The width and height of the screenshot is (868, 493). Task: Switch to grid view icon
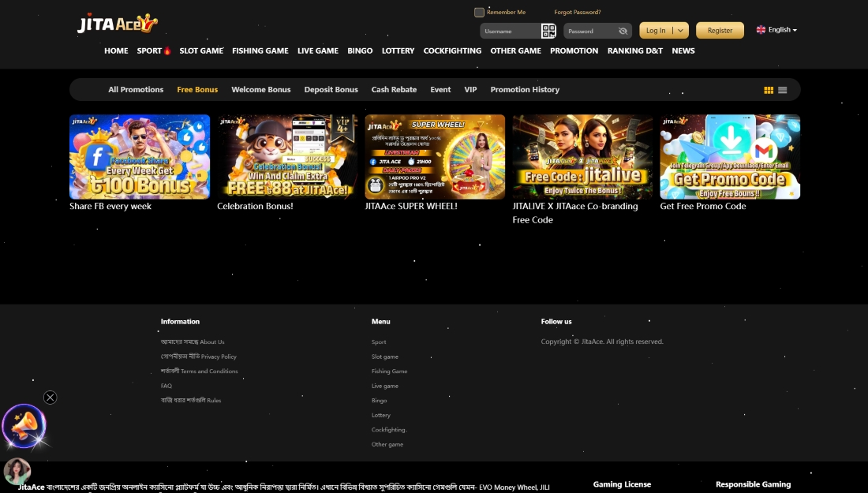(x=769, y=90)
